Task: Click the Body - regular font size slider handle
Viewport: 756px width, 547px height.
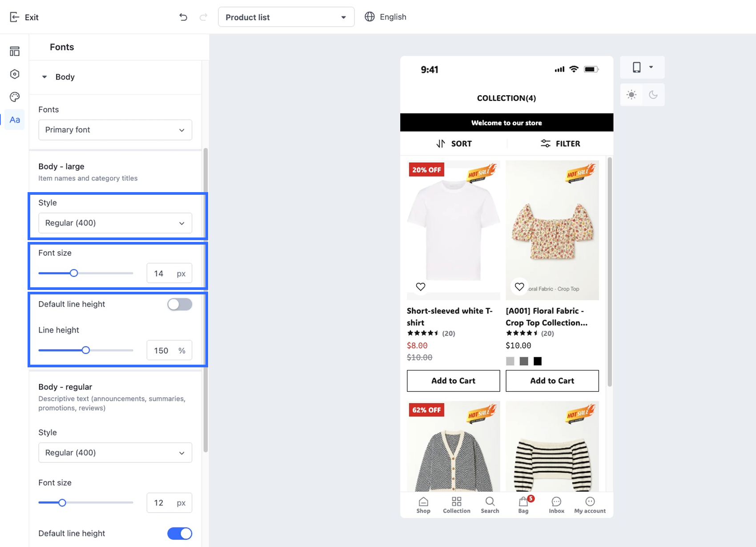Action: [62, 503]
